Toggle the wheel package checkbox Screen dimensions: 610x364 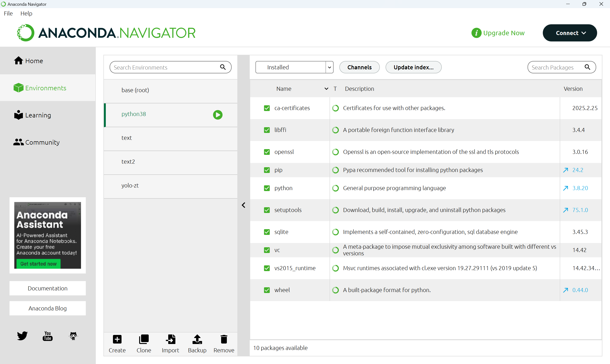point(267,290)
